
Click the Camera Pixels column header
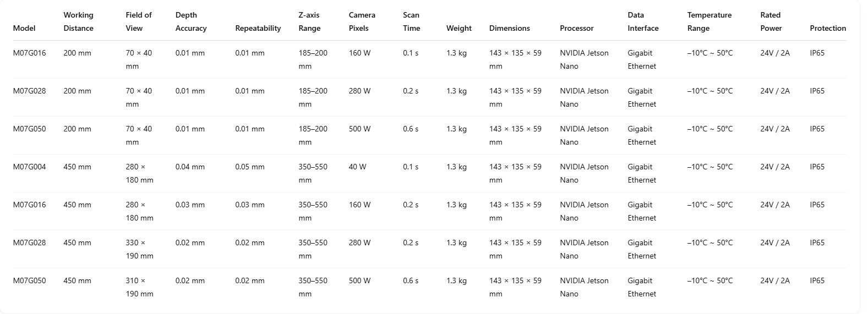pos(362,21)
